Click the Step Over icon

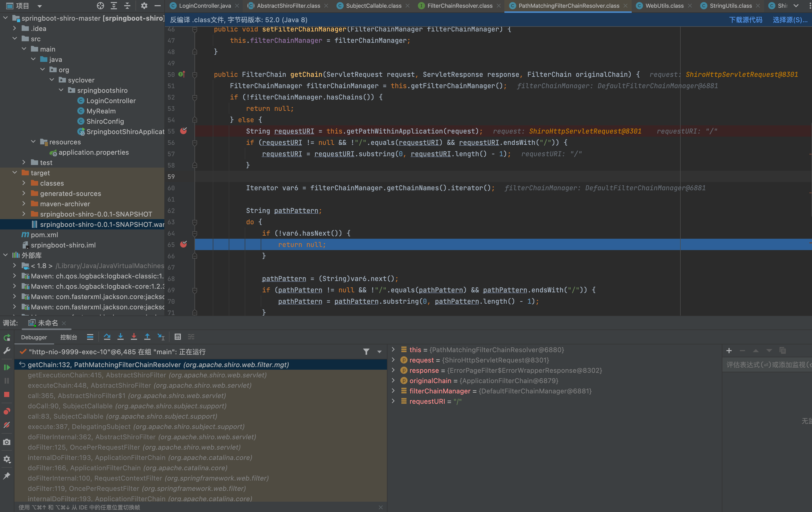tap(107, 337)
